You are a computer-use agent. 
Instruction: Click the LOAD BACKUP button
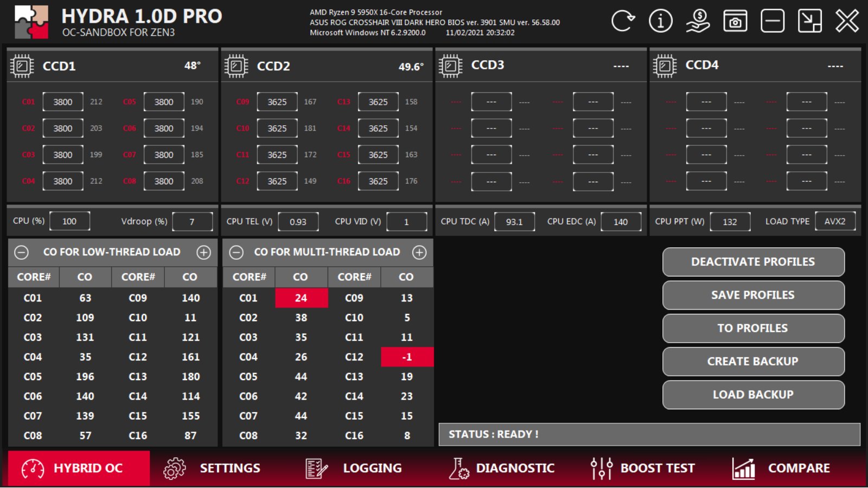[x=753, y=395]
